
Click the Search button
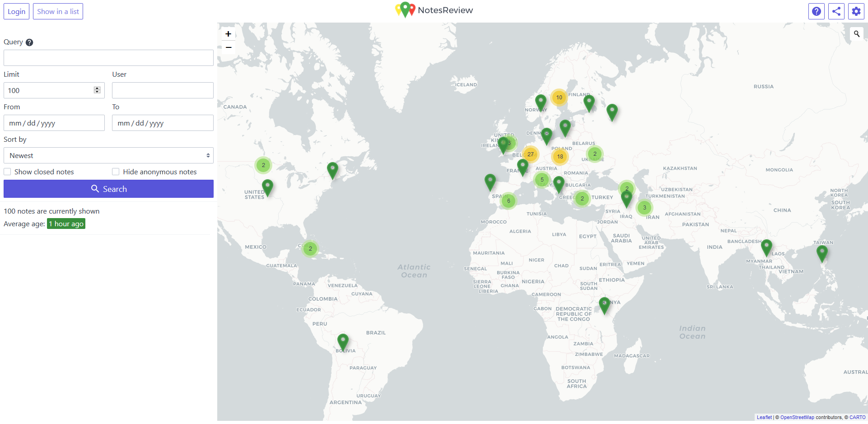coord(108,189)
